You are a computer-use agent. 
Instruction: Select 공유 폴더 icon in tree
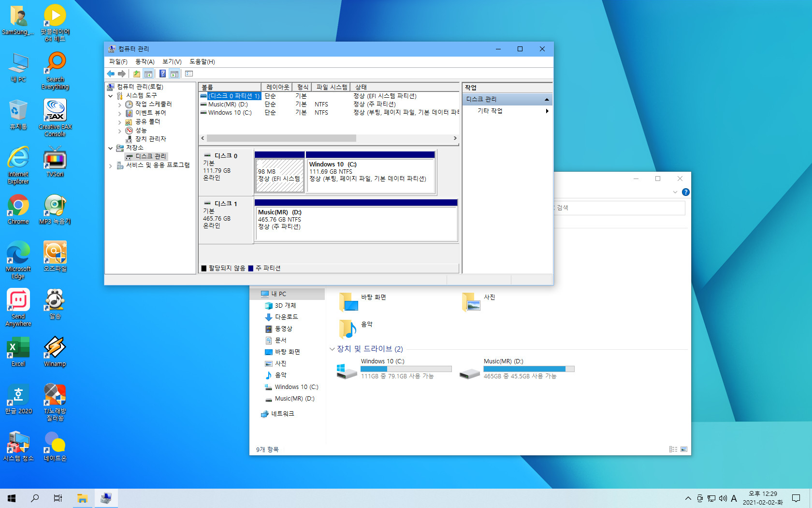coord(129,122)
